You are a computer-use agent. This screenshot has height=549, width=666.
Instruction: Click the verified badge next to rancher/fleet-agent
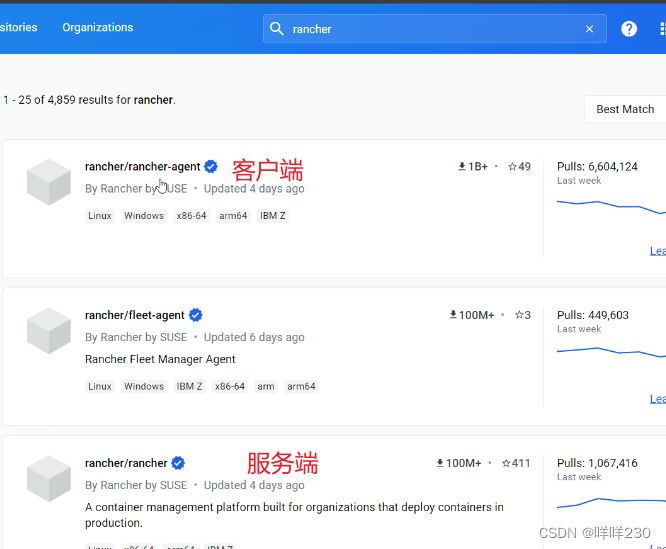pos(195,315)
